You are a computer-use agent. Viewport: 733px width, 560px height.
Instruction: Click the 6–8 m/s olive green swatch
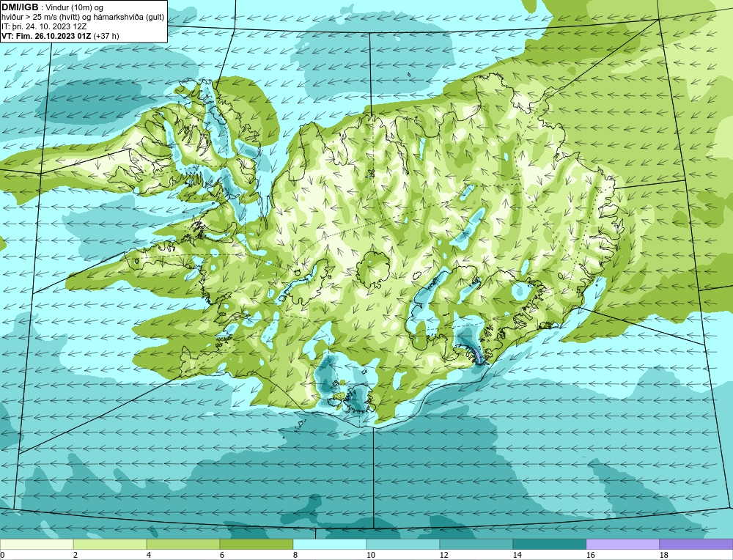coord(257,544)
